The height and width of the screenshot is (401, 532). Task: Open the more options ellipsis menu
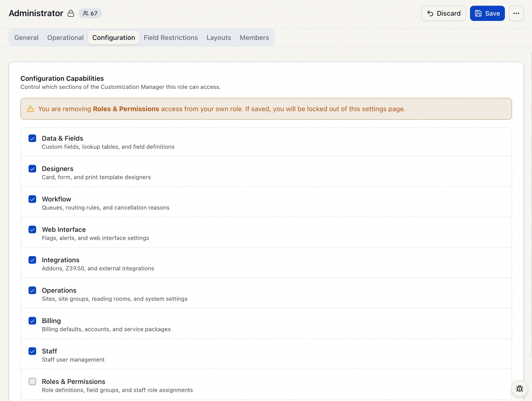(x=516, y=13)
